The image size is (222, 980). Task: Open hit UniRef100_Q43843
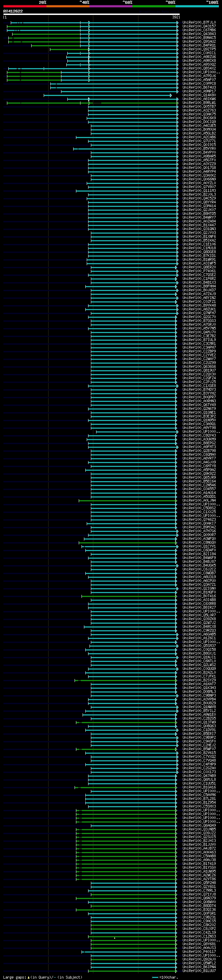pyautogui.click(x=199, y=34)
